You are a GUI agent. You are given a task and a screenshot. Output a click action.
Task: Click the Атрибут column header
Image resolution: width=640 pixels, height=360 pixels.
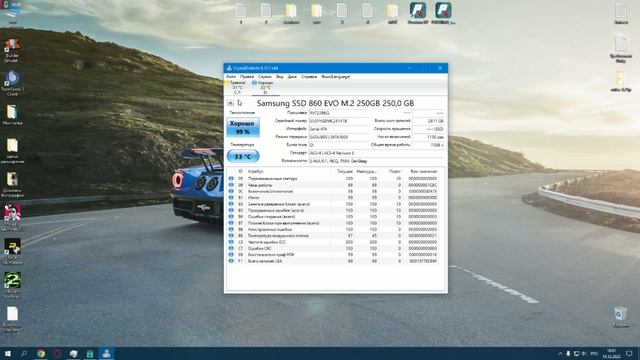coord(287,171)
